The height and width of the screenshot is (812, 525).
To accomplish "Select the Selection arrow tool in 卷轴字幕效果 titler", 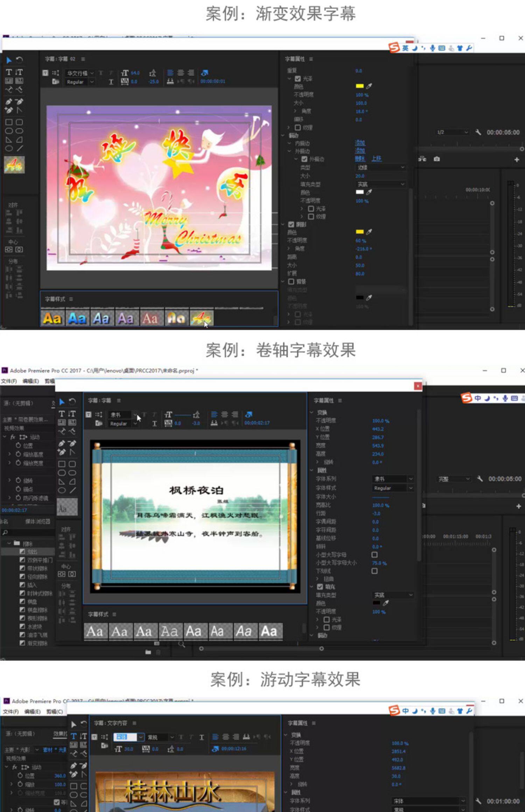I will [x=62, y=401].
